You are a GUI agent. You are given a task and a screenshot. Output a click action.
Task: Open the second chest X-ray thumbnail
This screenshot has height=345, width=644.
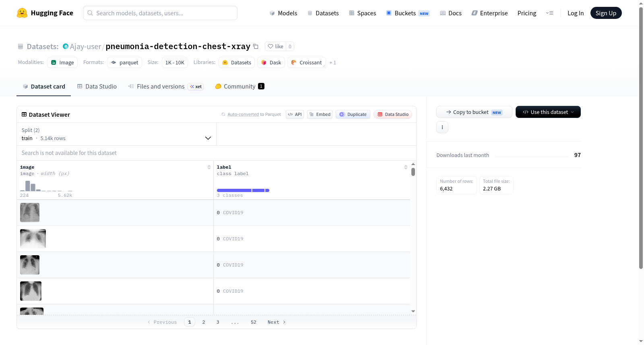pyautogui.click(x=33, y=239)
